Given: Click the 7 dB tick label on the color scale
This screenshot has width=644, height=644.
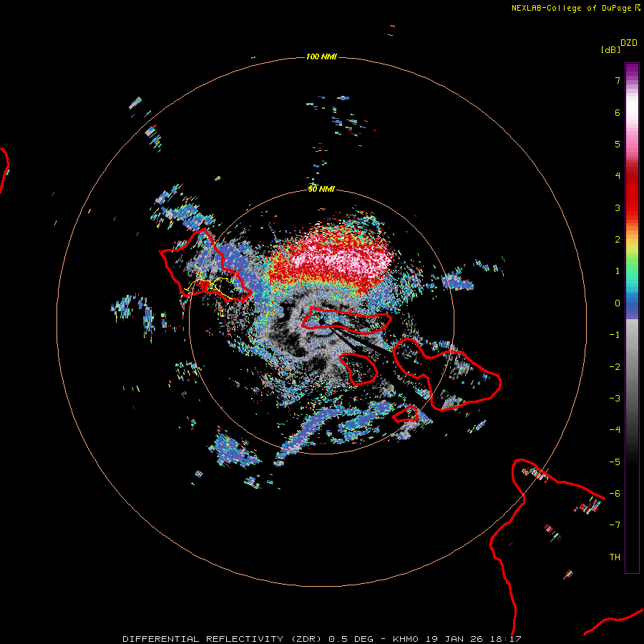Looking at the screenshot, I should click(618, 80).
